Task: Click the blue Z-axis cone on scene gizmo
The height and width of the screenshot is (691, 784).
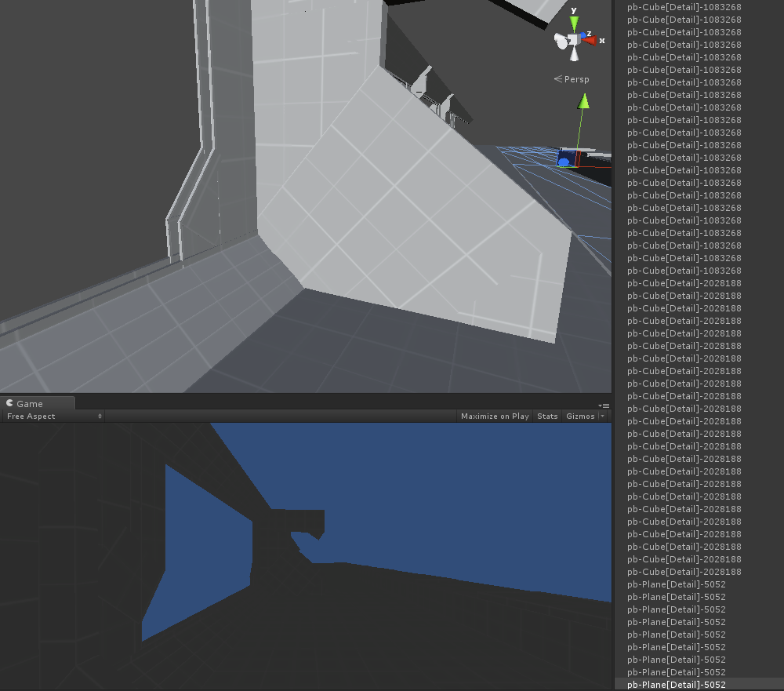Action: (x=582, y=36)
